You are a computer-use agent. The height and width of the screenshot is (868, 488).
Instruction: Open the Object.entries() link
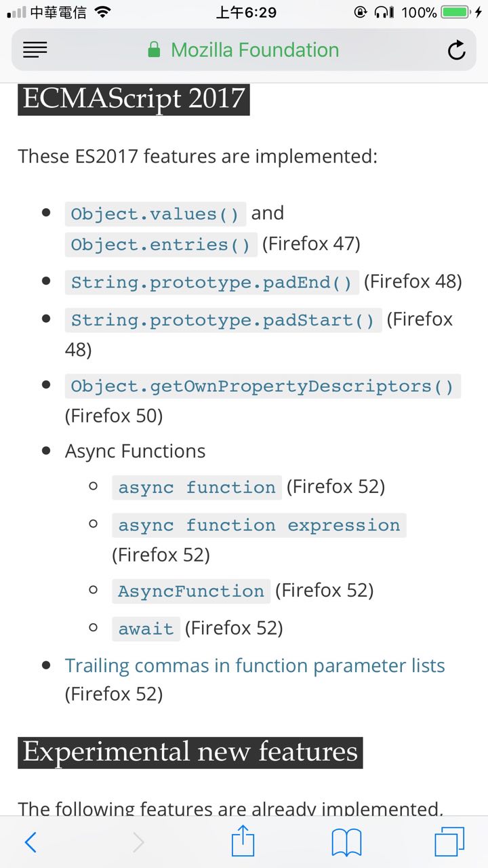(161, 245)
